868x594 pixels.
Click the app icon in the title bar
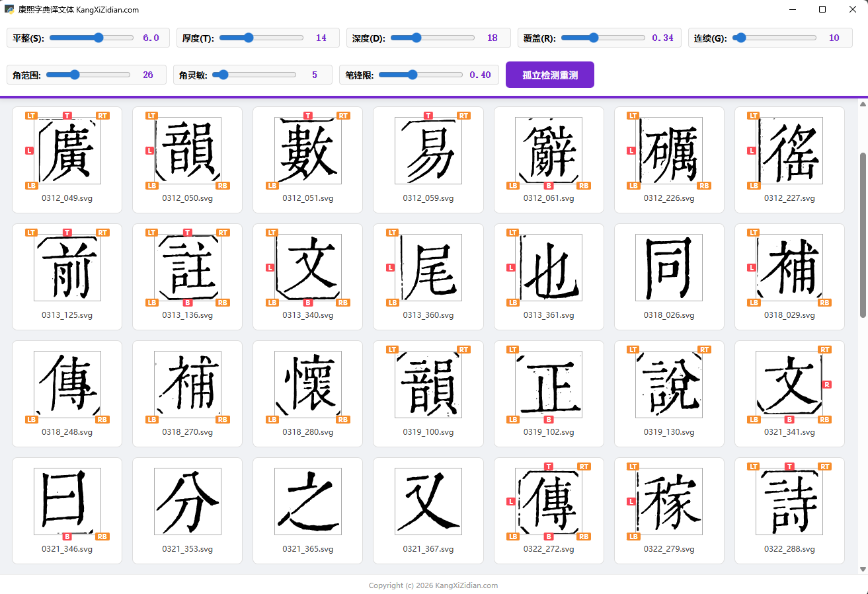tap(10, 10)
